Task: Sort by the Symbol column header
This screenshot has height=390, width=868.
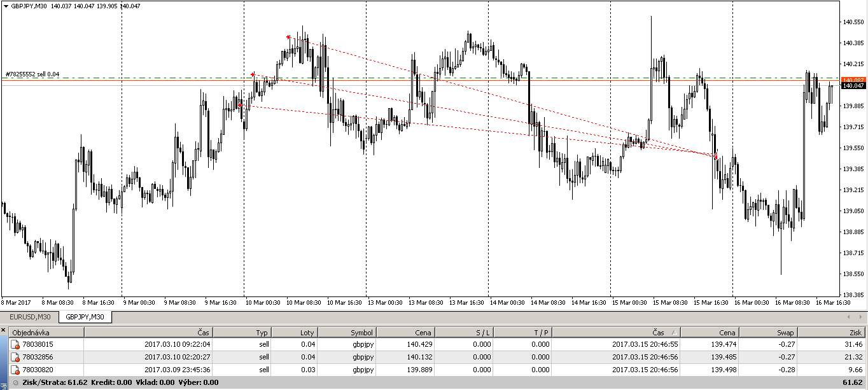Action: [347, 332]
